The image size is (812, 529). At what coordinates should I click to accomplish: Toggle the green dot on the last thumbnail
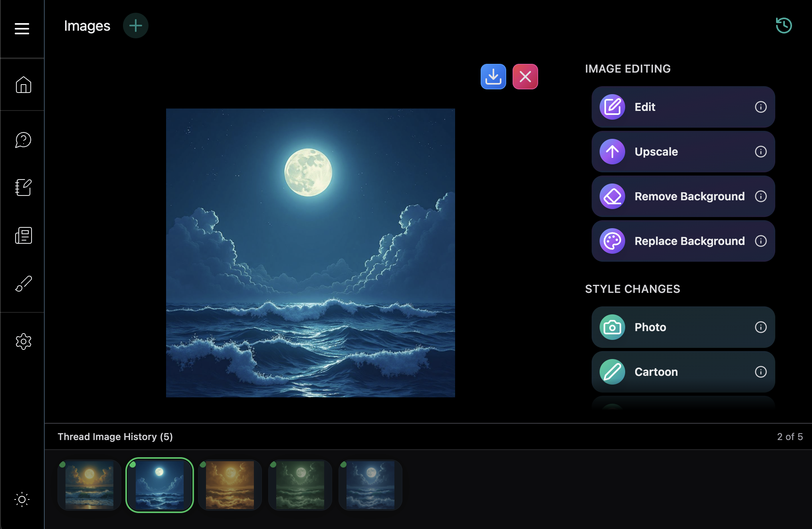tap(344, 464)
